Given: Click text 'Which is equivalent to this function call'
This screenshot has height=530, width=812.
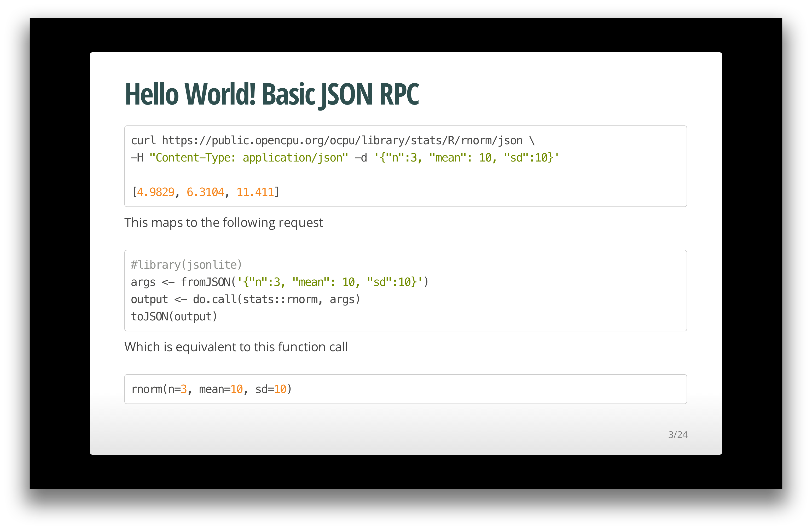Looking at the screenshot, I should point(236,347).
